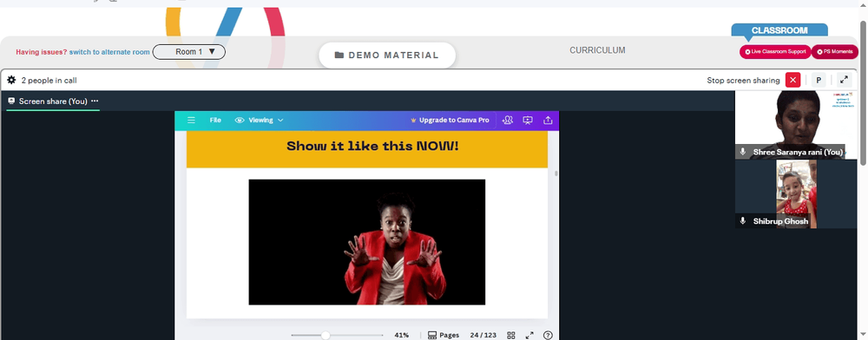Click switch to alternate room link
Image resolution: width=868 pixels, height=340 pixels.
coord(109,52)
